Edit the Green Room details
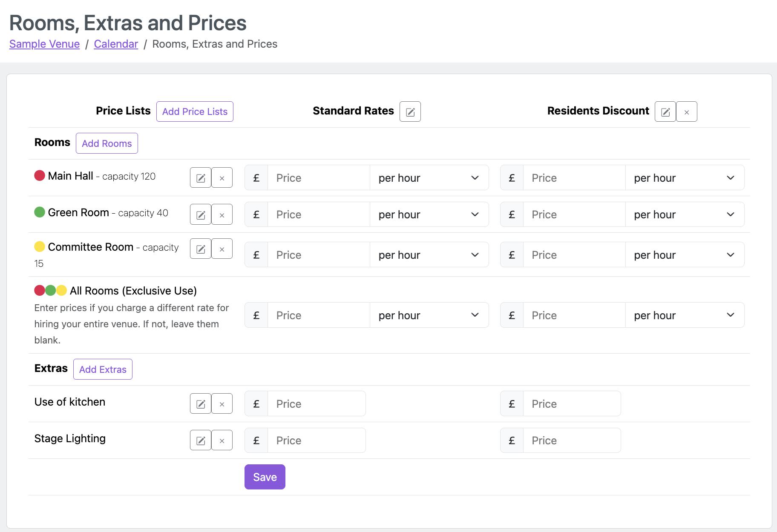Image resolution: width=777 pixels, height=532 pixels. pyautogui.click(x=201, y=215)
